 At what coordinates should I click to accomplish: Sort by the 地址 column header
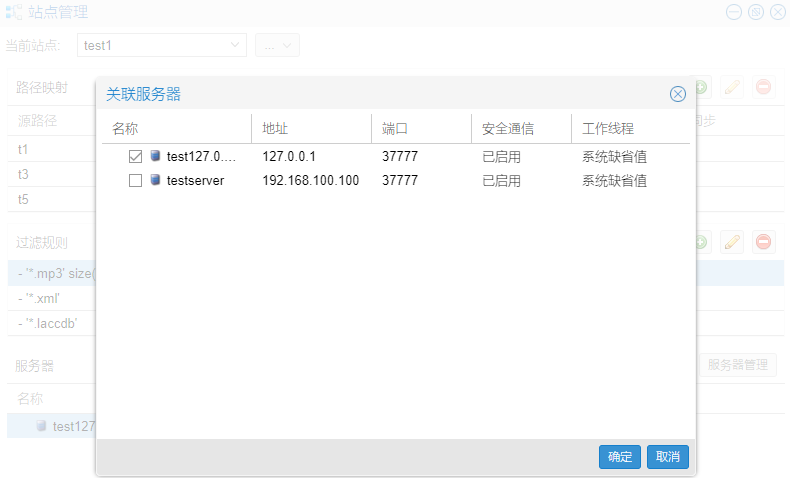pos(275,129)
